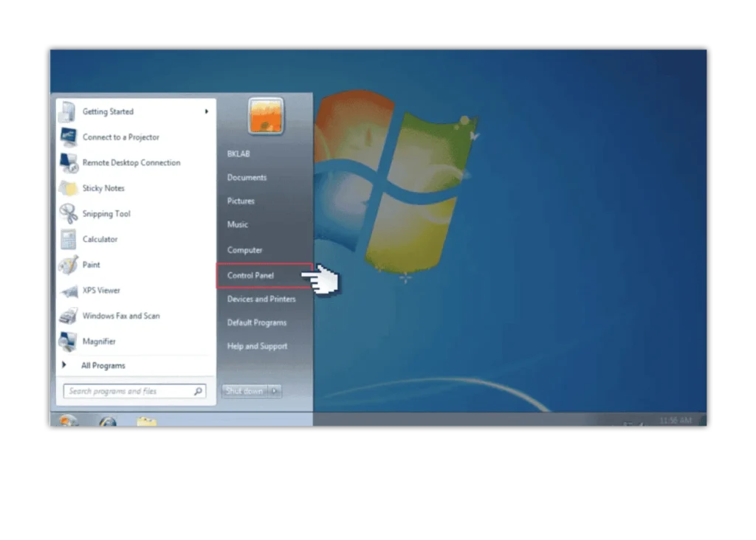The width and height of the screenshot is (756, 540).
Task: Expand the All Programs arrow
Action: (x=63, y=365)
